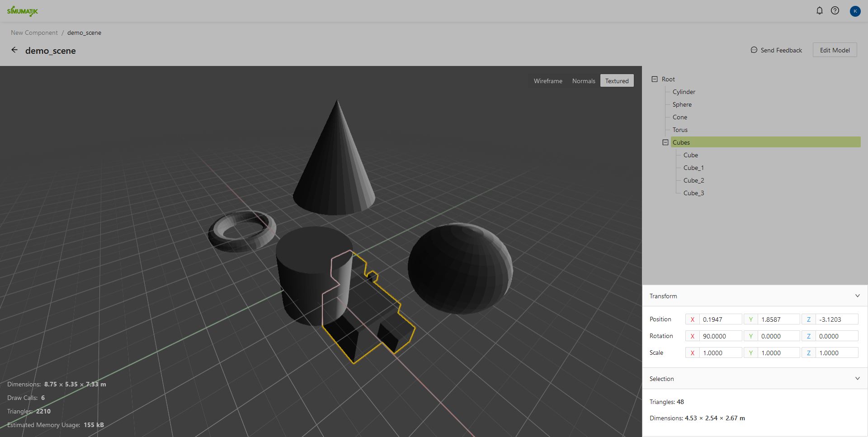
Task: Click the notifications bell icon
Action: tap(819, 10)
